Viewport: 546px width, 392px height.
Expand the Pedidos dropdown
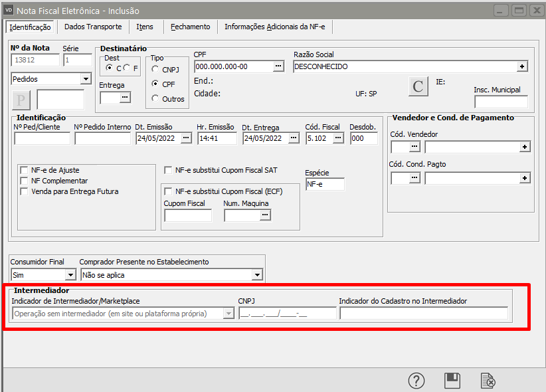point(85,79)
